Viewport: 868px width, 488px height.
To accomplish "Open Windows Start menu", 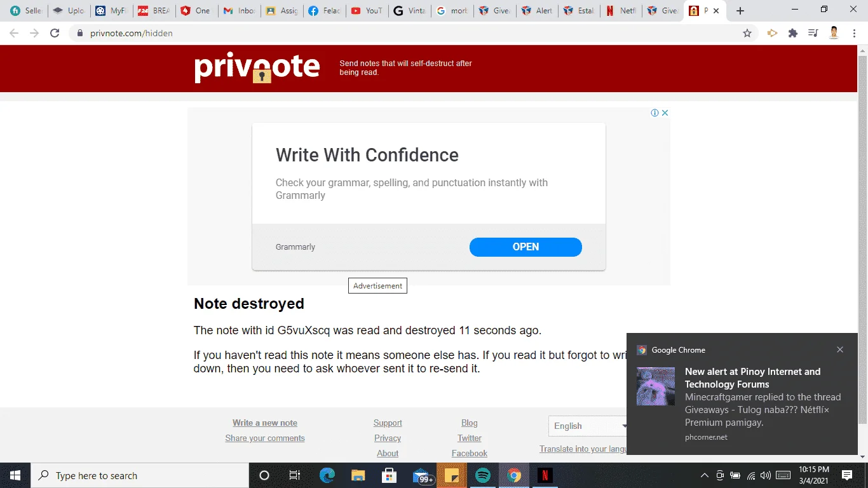I will (15, 475).
